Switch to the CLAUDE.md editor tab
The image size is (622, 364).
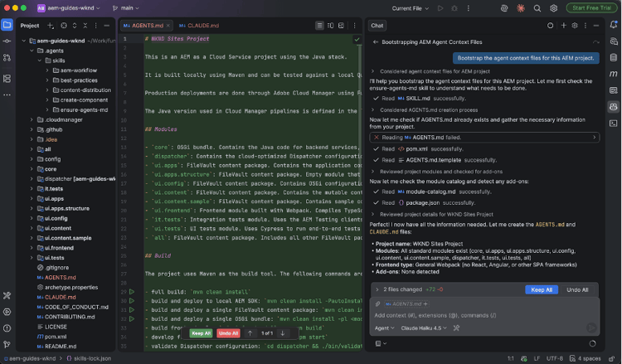pyautogui.click(x=199, y=26)
